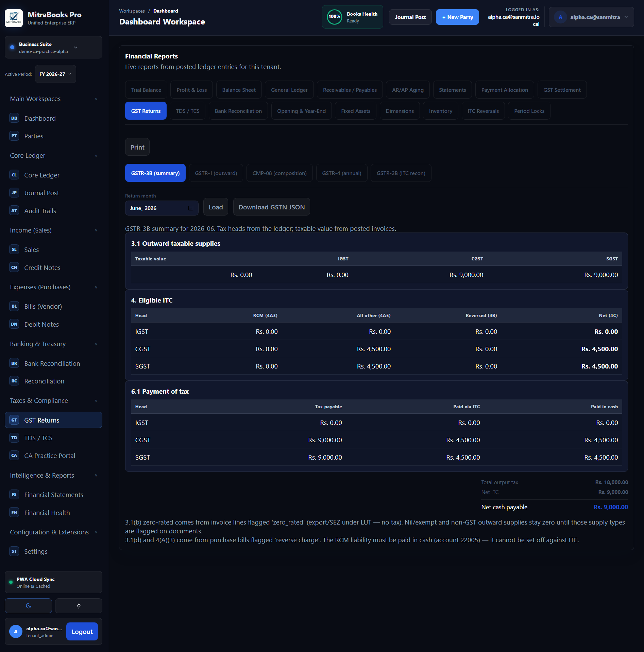Click the calendar icon in Return month field
644x652 pixels.
(x=191, y=208)
